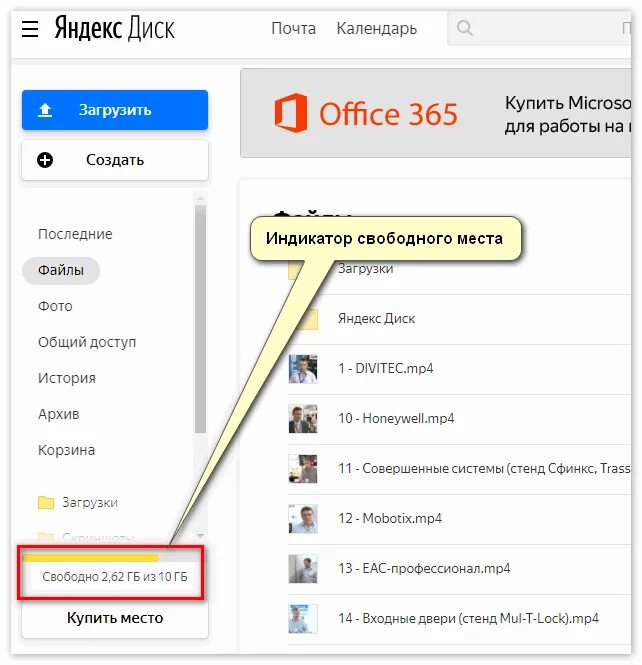Open Почта link in header
The image size is (642, 665).
293,28
